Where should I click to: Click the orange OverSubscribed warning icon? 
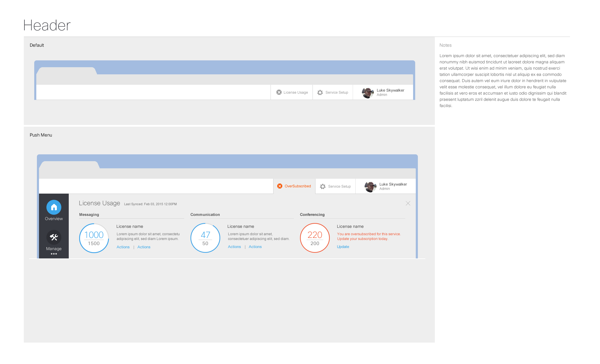280,186
